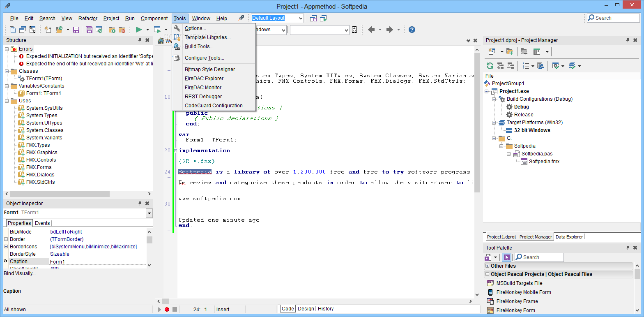Click the Add to project folder icon

[112, 30]
